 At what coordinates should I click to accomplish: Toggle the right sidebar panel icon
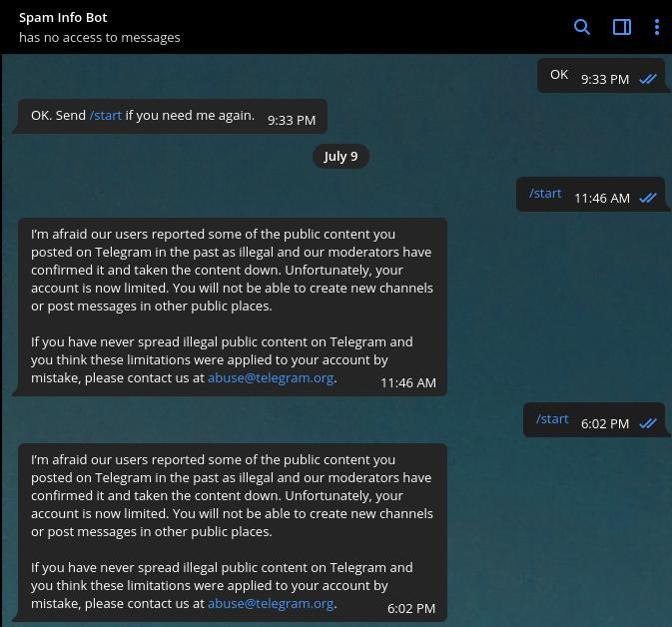coord(621,27)
